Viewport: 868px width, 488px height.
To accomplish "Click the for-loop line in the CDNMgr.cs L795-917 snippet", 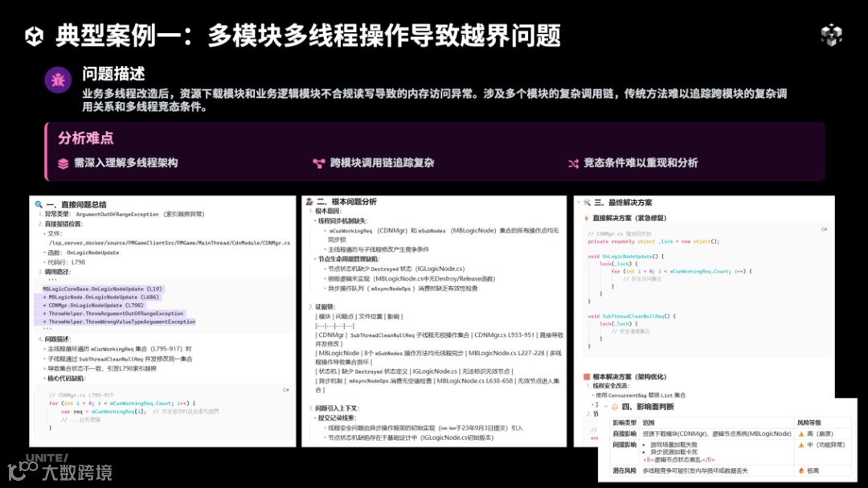I will click(x=122, y=404).
